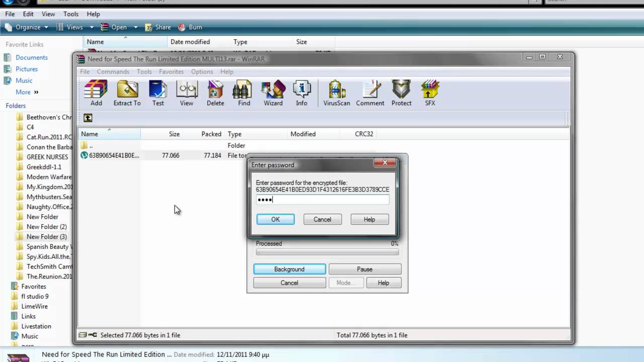The height and width of the screenshot is (362, 644).
Task: Expand More favorite links
Action: (27, 92)
